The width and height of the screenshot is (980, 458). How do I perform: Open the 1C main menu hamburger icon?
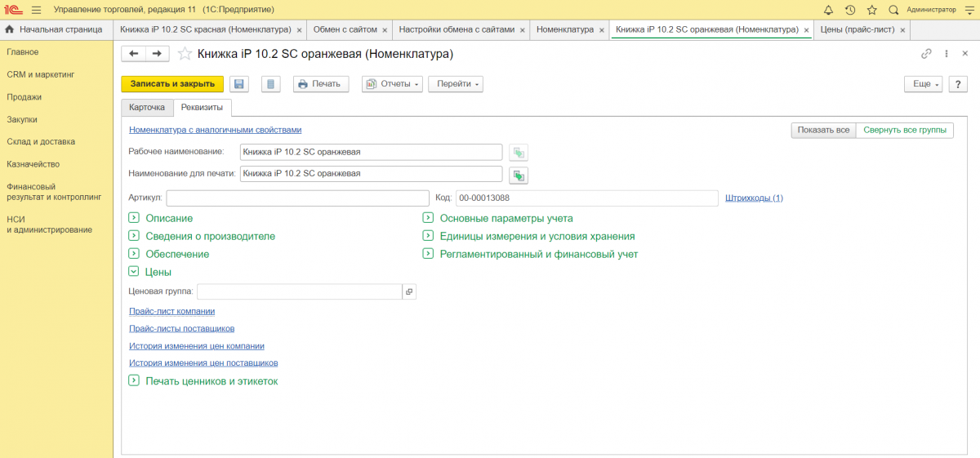[36, 10]
